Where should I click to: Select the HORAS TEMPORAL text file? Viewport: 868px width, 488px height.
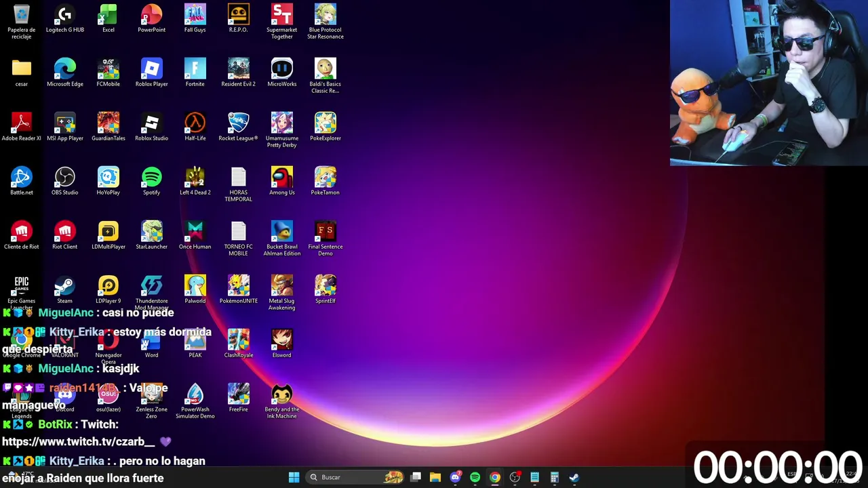(x=238, y=184)
